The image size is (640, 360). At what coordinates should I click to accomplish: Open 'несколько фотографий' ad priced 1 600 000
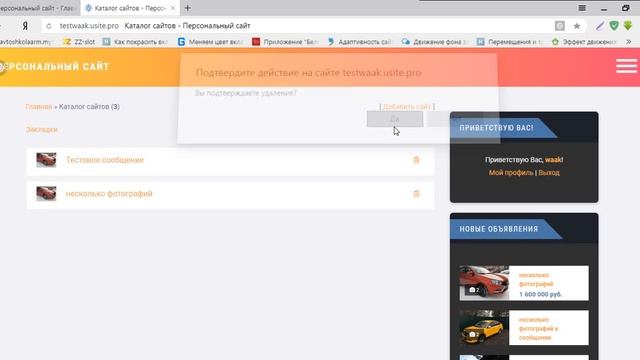tap(536, 280)
